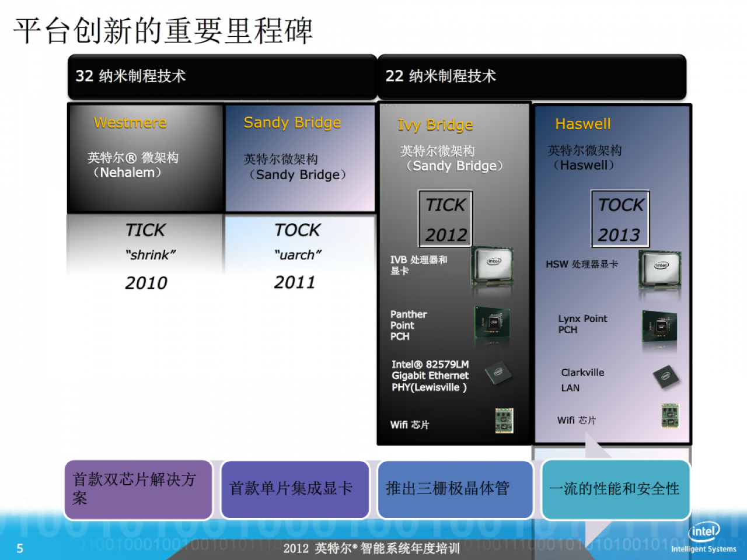Select the Westmere heading
The width and height of the screenshot is (747, 560).
point(130,123)
